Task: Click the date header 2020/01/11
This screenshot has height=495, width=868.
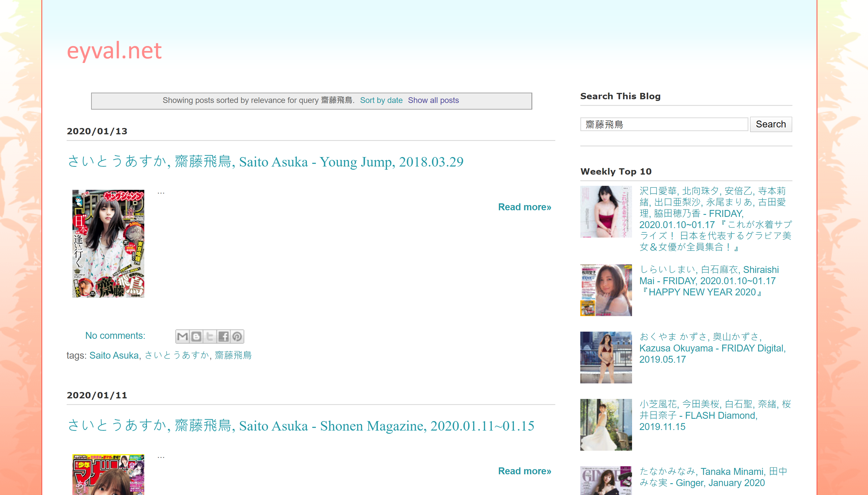Action: [97, 395]
